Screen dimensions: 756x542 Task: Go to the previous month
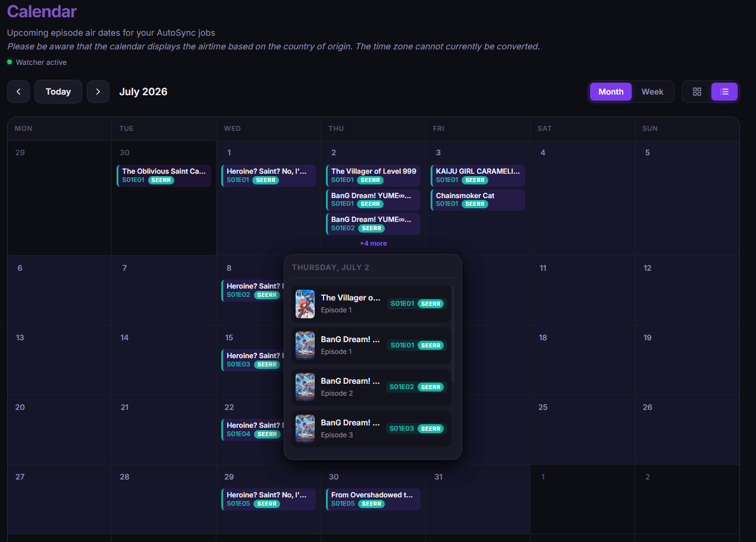(x=18, y=92)
